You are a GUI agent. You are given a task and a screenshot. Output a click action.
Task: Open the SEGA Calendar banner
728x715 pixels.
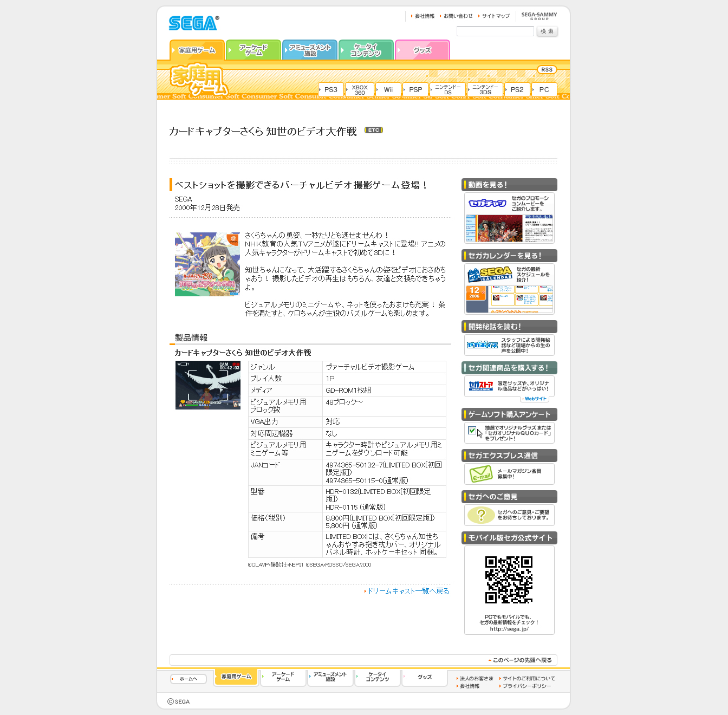pyautogui.click(x=509, y=289)
